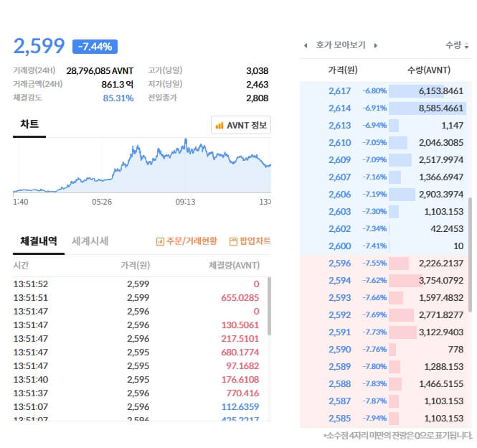Click the 거래금액 value 861.3 억
Image resolution: width=477 pixels, height=448 pixels.
click(x=118, y=85)
